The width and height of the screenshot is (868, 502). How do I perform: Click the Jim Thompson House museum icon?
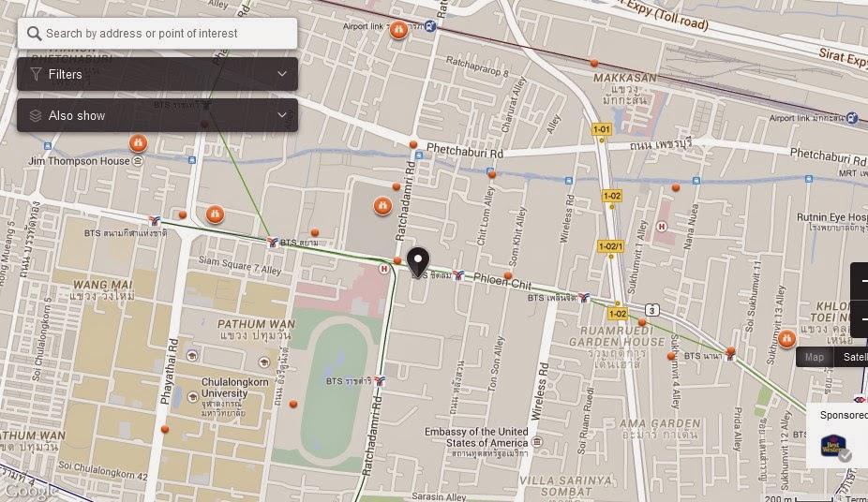(x=138, y=161)
